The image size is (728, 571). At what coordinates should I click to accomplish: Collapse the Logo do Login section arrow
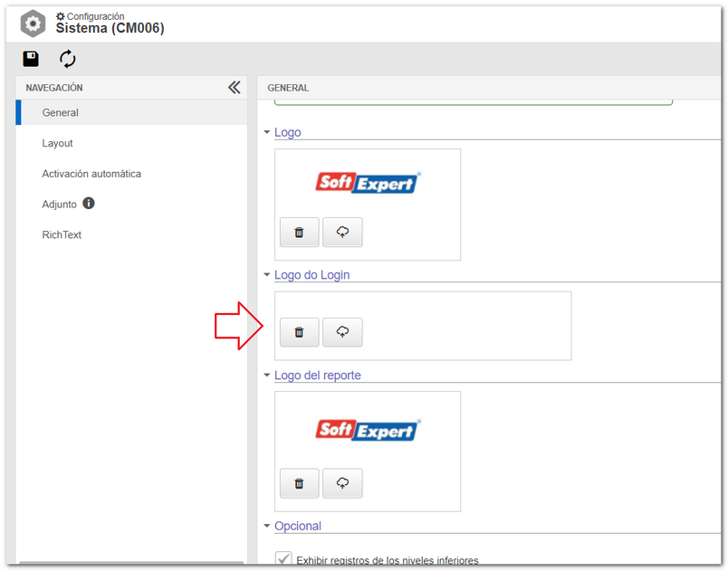pos(267,275)
